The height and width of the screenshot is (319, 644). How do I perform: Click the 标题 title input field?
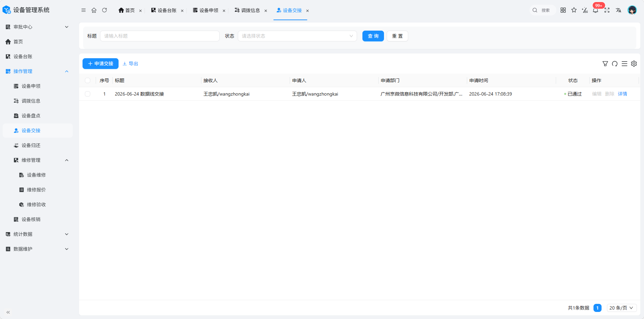click(x=160, y=36)
